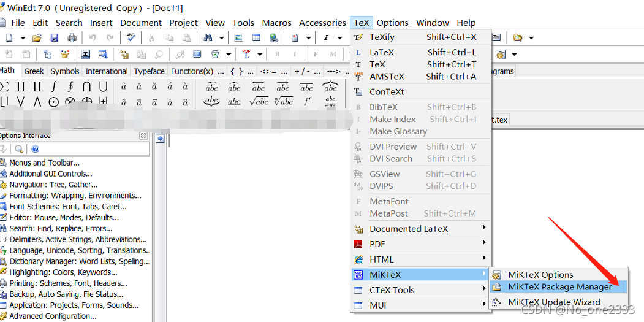Choose ConTeXt menu entry
644x322 pixels.
click(x=422, y=92)
